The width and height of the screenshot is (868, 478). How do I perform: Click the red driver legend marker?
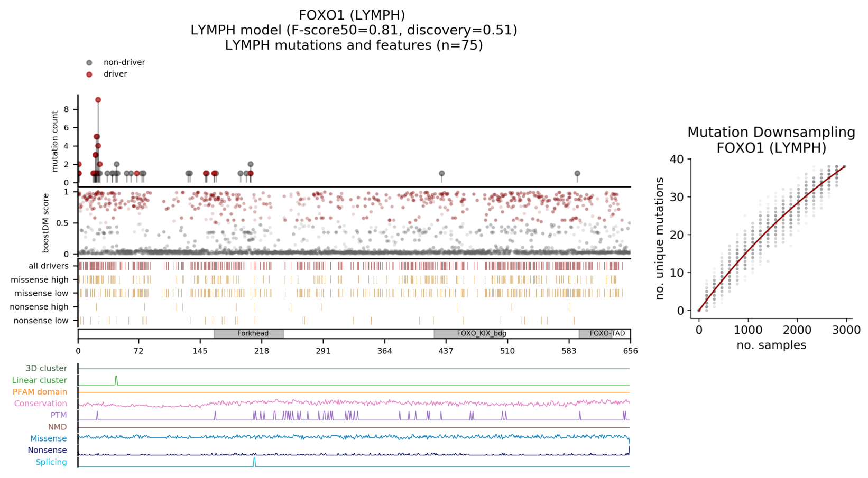click(x=89, y=74)
